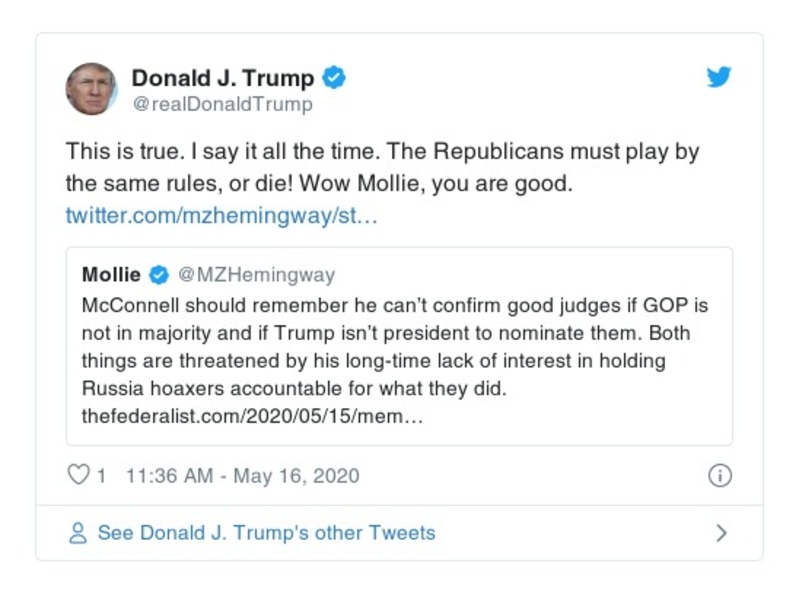
Task: Click the Donald J. Trump display name
Action: coord(223,78)
